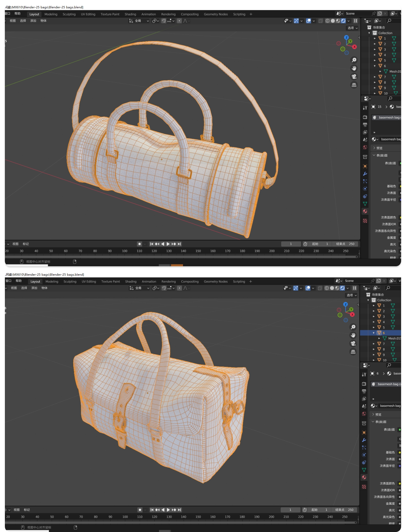Collapse object 6 in top Blender outliner
This screenshot has width=406, height=532.
[x=375, y=66]
